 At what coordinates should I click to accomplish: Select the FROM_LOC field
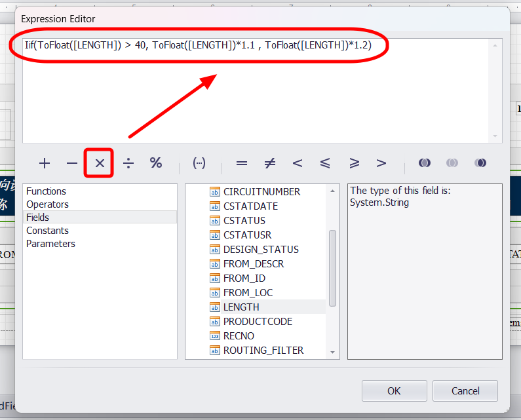248,293
